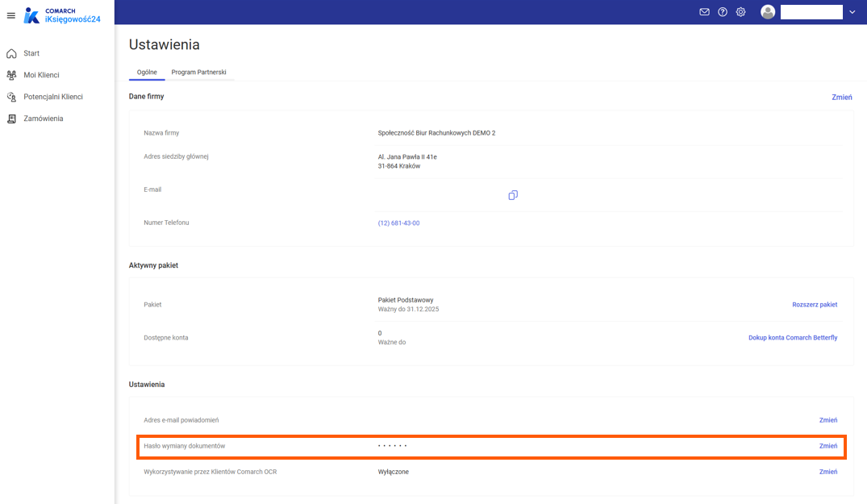Click the settings gear icon

point(740,12)
